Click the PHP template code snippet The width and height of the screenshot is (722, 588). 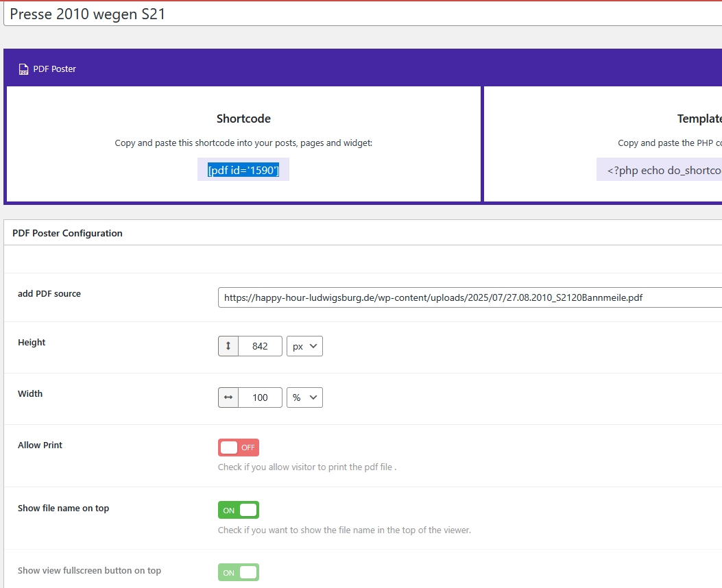coord(660,170)
